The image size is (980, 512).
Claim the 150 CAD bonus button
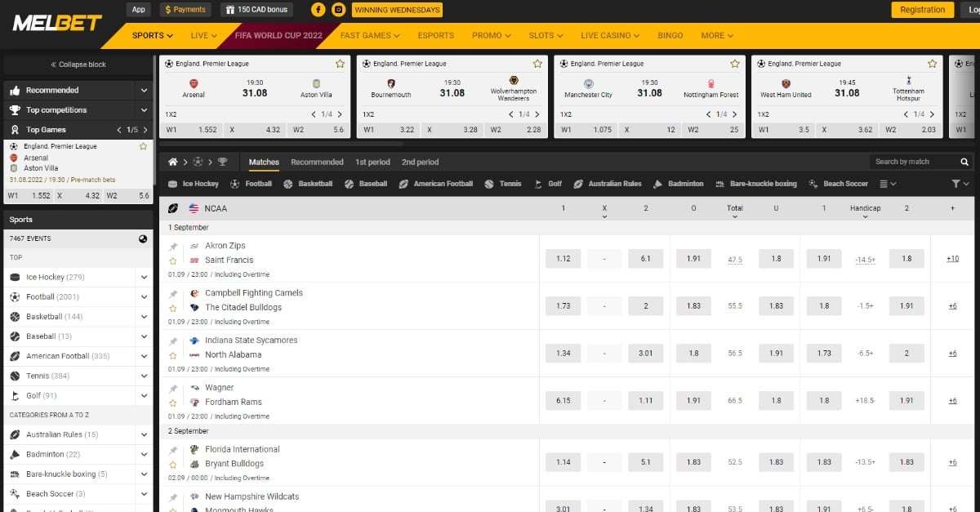(258, 10)
